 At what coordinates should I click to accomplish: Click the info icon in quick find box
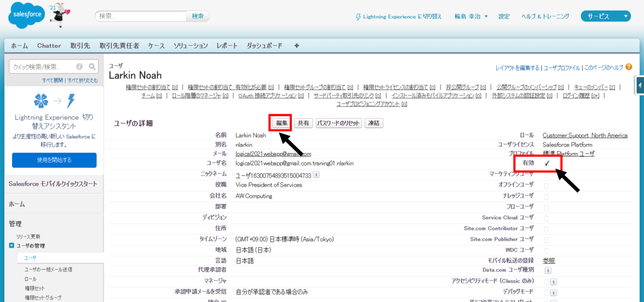click(x=79, y=67)
